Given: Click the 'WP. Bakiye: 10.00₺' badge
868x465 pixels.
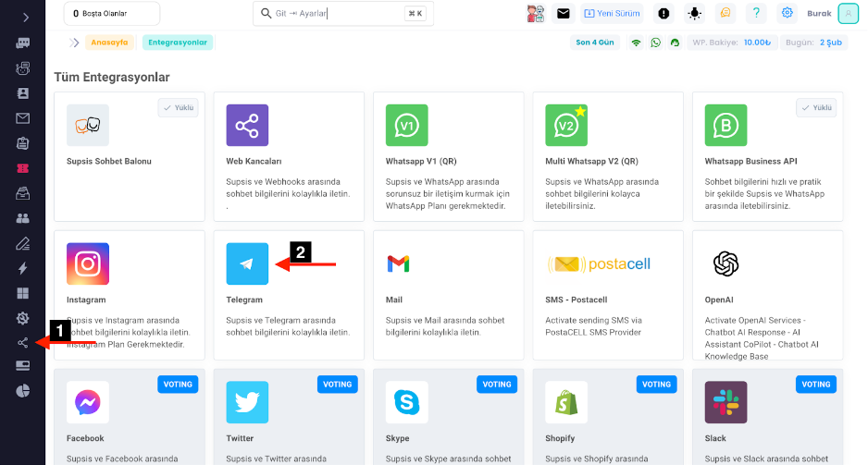Looking at the screenshot, I should tap(731, 42).
